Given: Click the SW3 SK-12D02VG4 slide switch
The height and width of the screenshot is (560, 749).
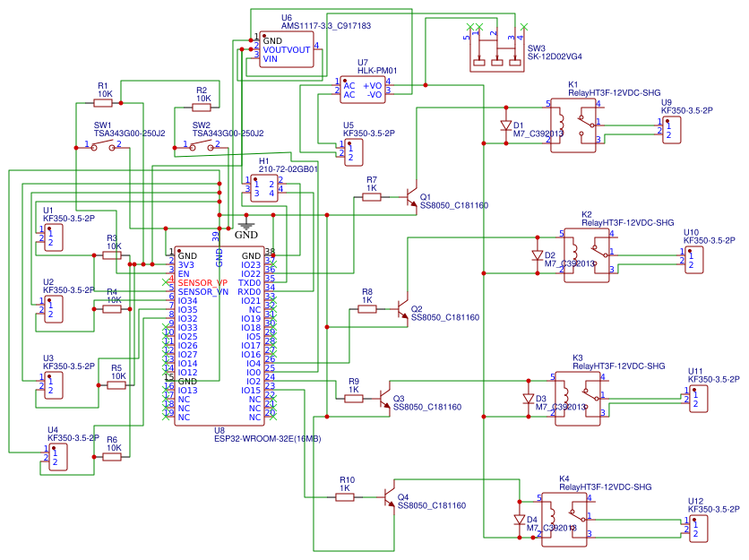Looking at the screenshot, I should pos(496,51).
